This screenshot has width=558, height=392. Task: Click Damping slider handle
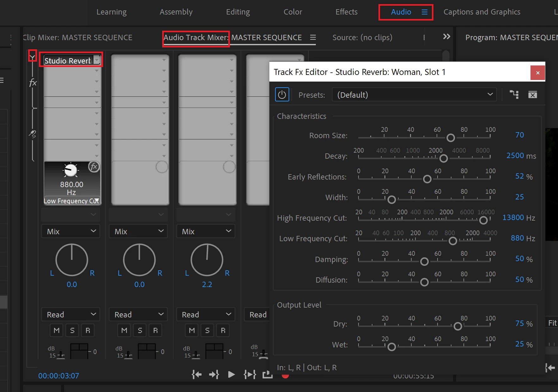[424, 261]
